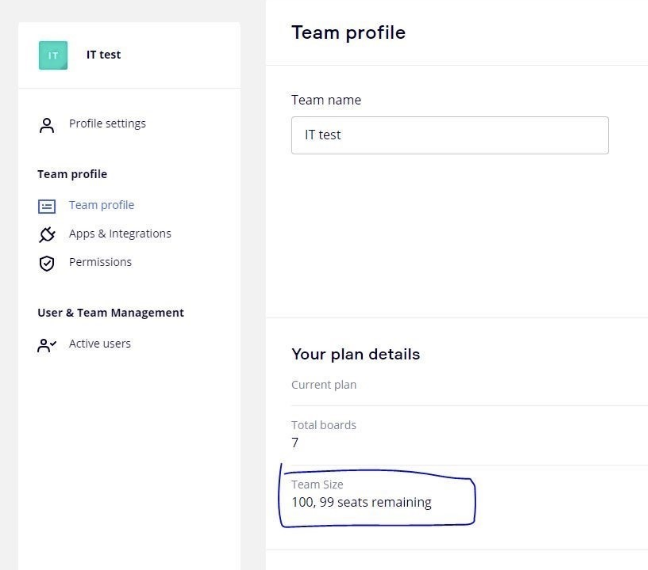This screenshot has width=648, height=570.
Task: Click the Team profile page heading
Action: pos(348,33)
